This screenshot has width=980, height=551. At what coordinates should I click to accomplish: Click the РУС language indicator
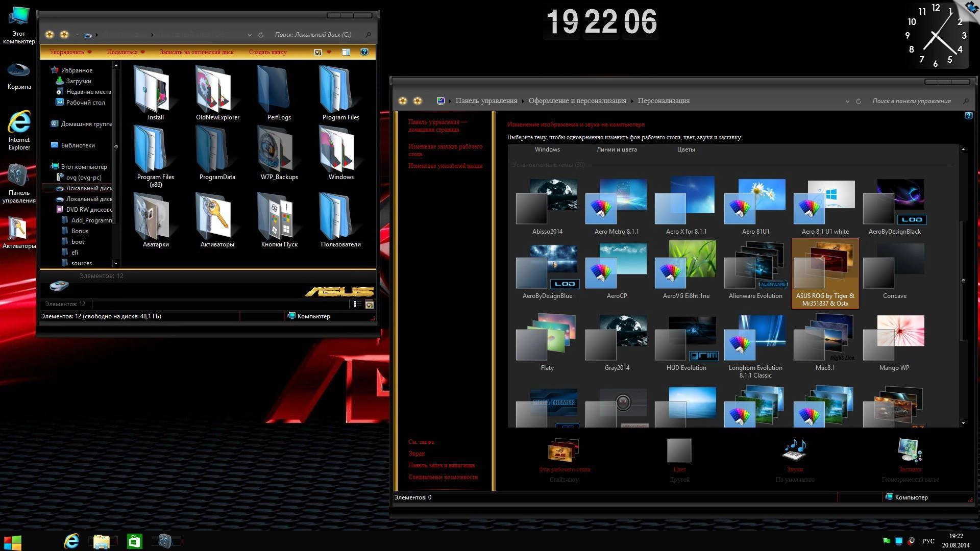[x=928, y=541]
